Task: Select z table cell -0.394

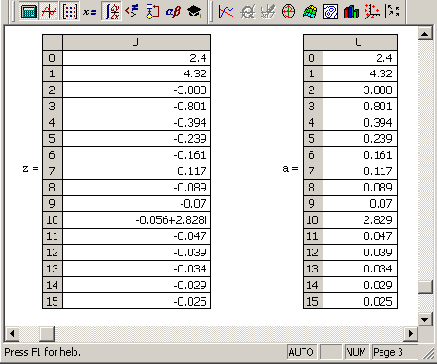Action: (x=136, y=122)
